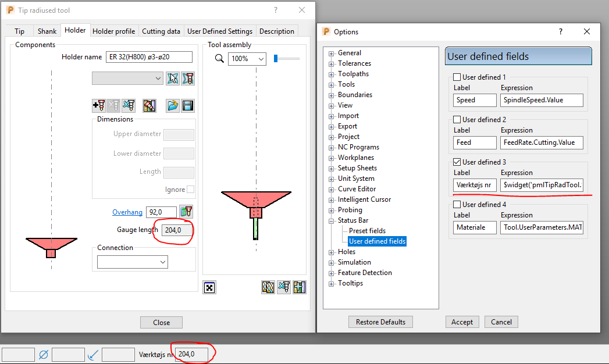Click the delete tool assembly icon at bottom right
This screenshot has height=364, width=609.
[x=284, y=287]
